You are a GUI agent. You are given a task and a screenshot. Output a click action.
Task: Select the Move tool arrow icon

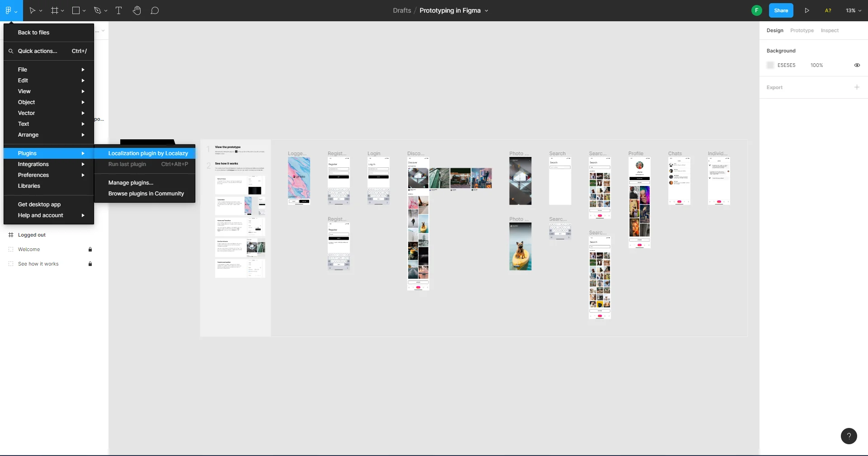32,10
